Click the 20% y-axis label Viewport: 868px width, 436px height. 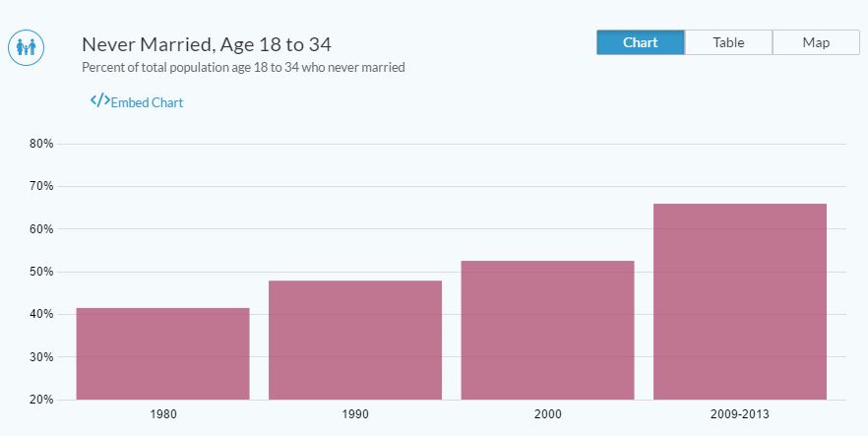[41, 400]
